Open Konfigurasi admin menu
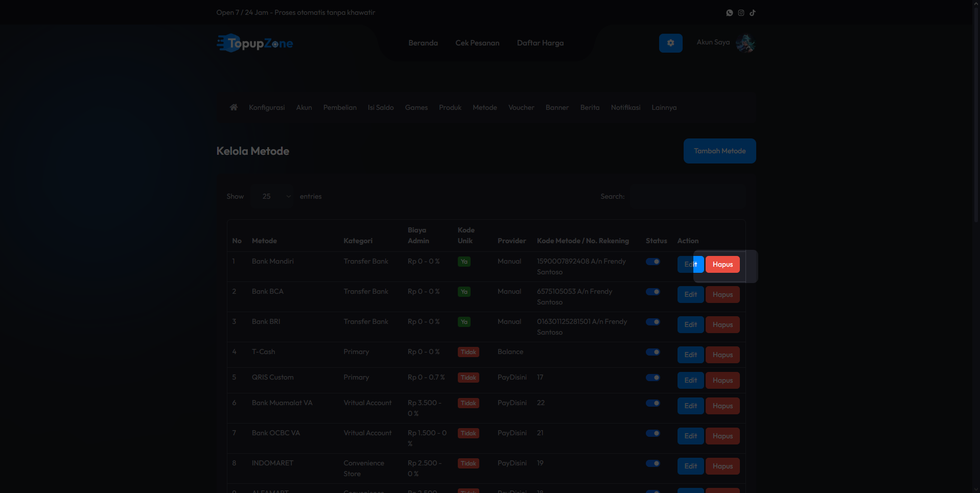Image resolution: width=980 pixels, height=493 pixels. tap(267, 107)
